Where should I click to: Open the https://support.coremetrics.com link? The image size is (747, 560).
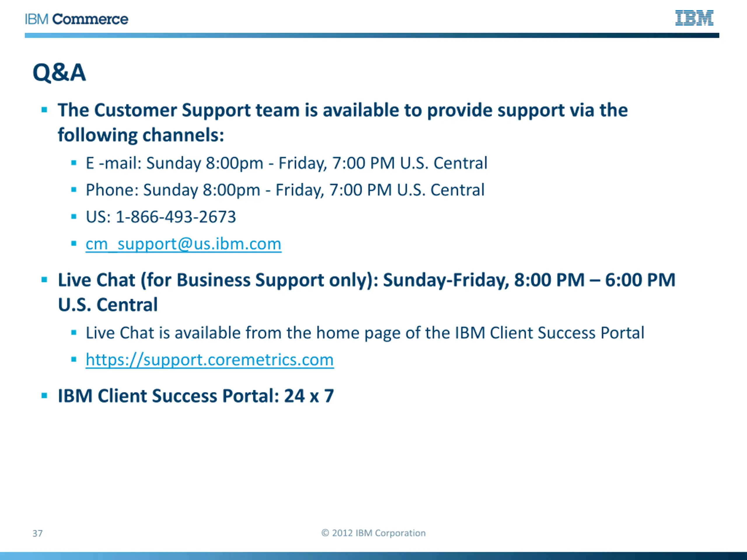(210, 360)
